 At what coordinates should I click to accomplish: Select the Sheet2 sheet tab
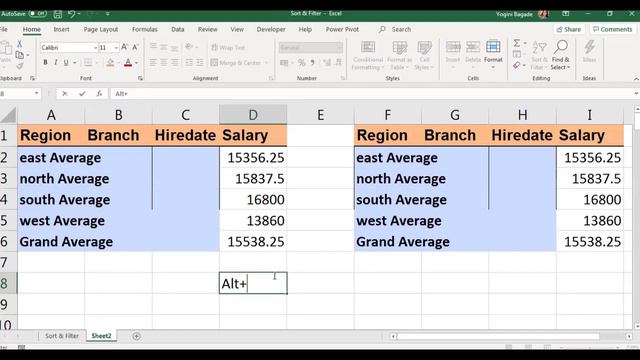[101, 336]
